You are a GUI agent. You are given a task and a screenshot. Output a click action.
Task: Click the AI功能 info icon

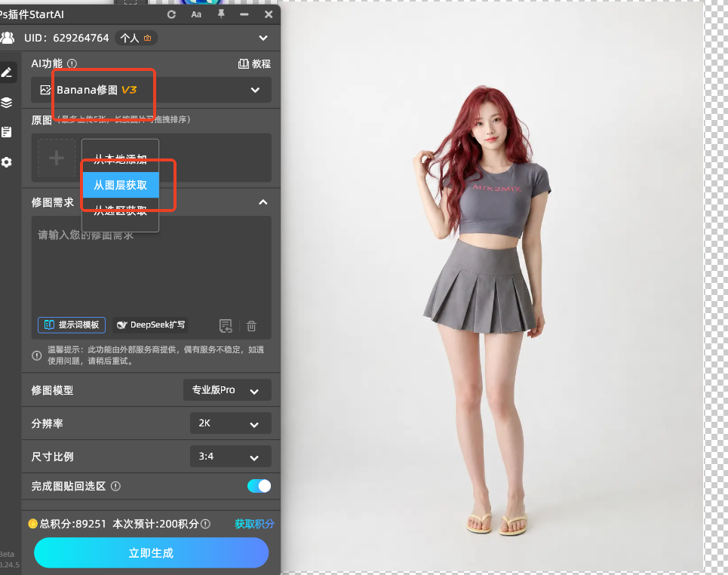72,63
